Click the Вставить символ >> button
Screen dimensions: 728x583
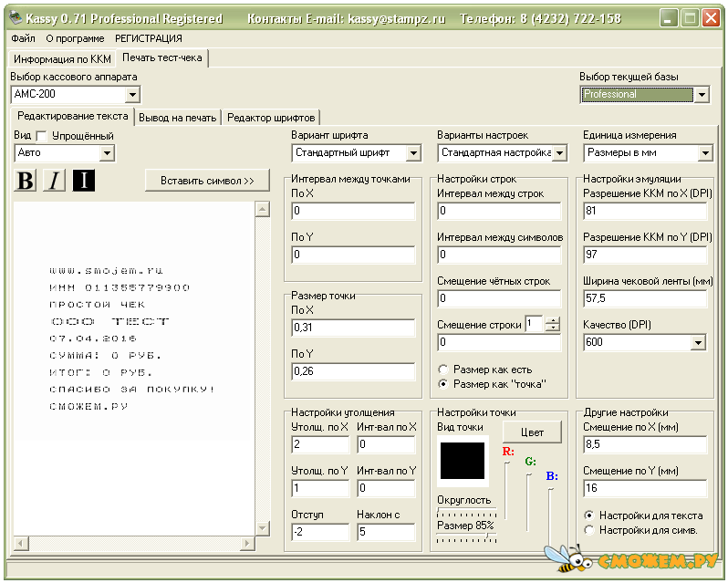click(x=207, y=181)
